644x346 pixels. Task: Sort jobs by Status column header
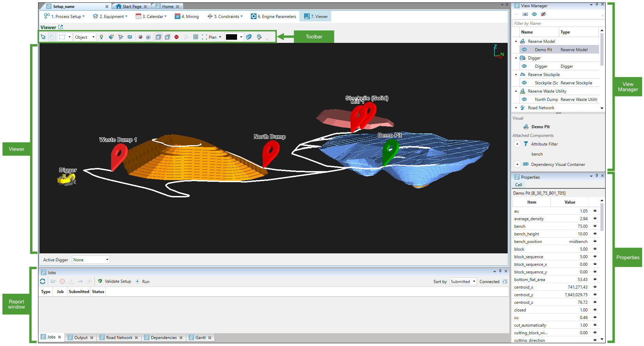click(98, 292)
